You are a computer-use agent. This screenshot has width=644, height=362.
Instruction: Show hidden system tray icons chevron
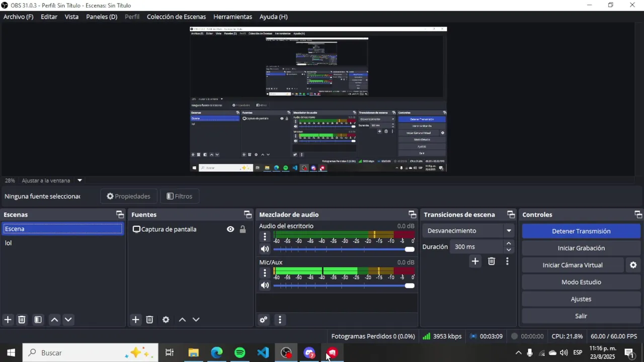(x=518, y=353)
